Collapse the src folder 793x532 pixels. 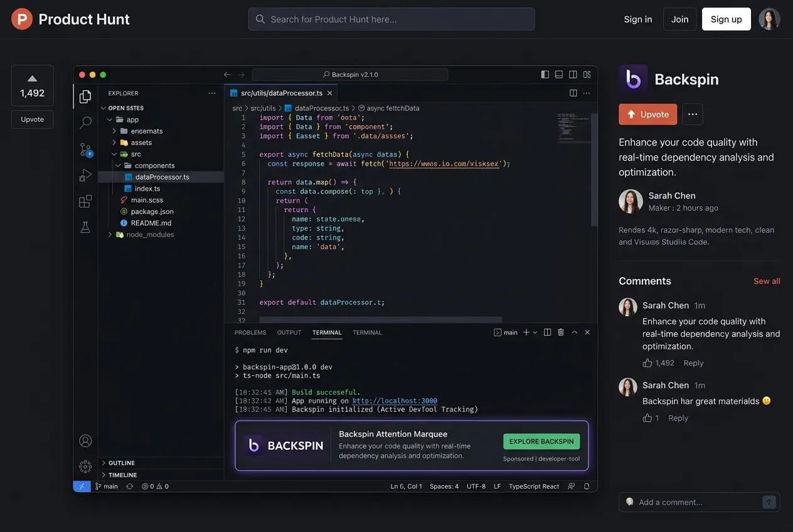pyautogui.click(x=114, y=154)
